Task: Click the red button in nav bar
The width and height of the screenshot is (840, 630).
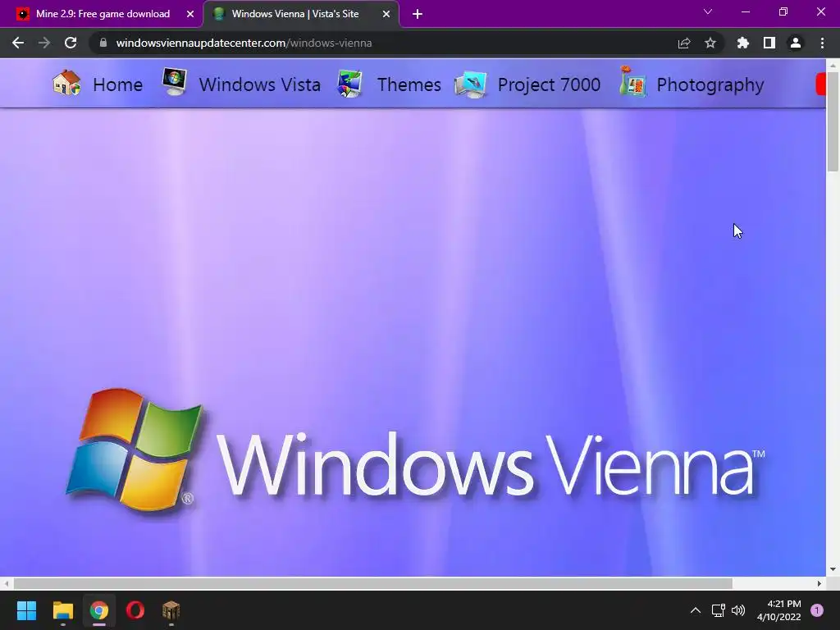Action: coord(820,84)
